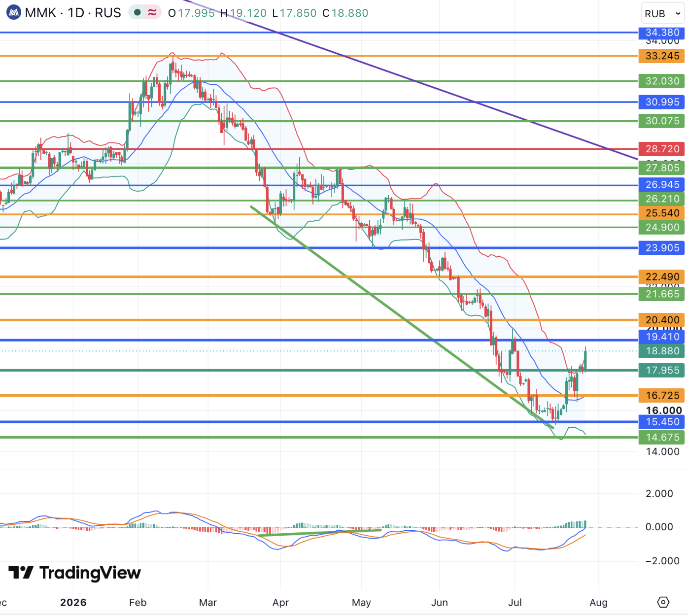Click the 30.075 green price label
Image resolution: width=688 pixels, height=616 pixels.
pos(662,121)
